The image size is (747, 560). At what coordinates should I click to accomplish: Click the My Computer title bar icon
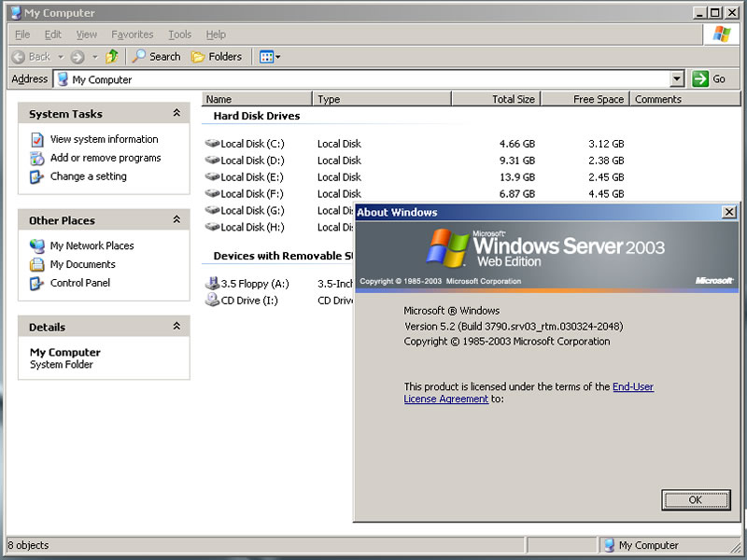[x=16, y=12]
